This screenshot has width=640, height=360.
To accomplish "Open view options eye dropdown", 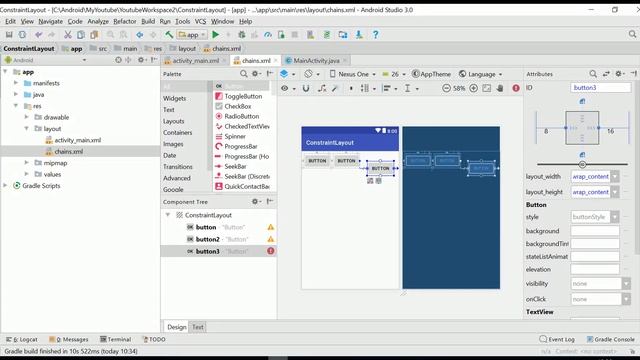I will [x=288, y=88].
